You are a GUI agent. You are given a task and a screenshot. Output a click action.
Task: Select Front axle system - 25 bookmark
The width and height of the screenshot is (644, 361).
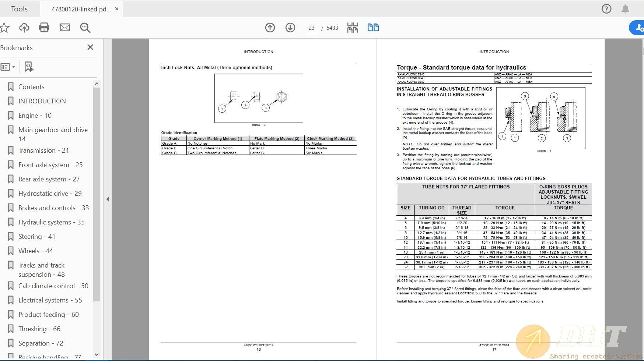coord(50,165)
